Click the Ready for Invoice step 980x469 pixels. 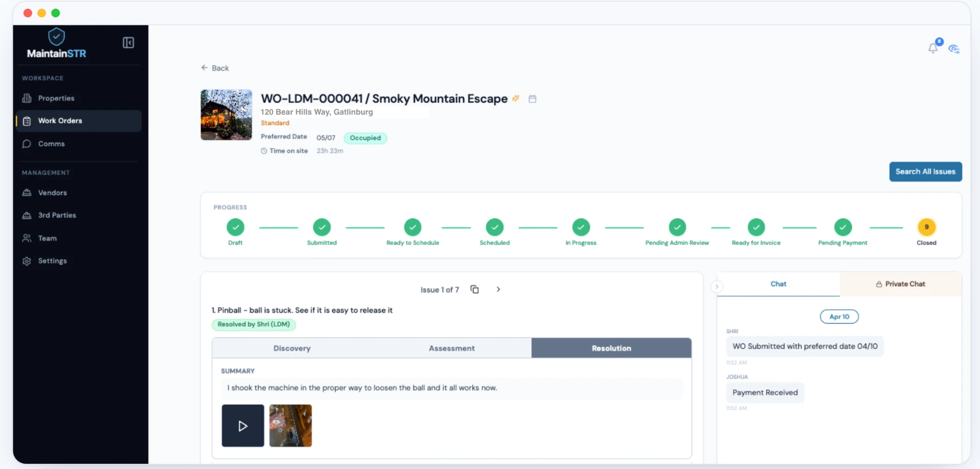tap(756, 227)
